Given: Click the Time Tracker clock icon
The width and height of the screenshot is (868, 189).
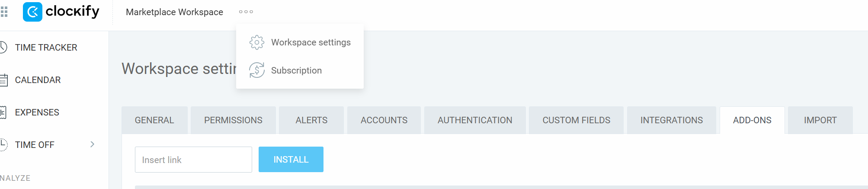Looking at the screenshot, I should [3, 47].
